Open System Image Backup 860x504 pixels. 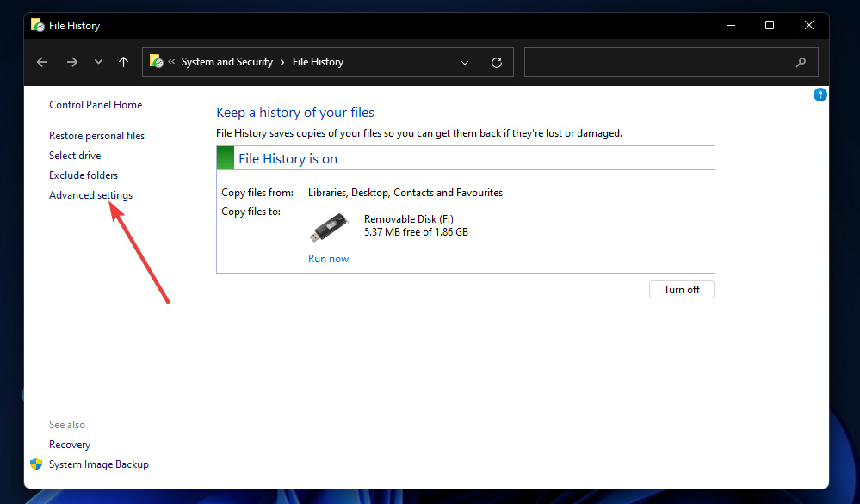[99, 464]
